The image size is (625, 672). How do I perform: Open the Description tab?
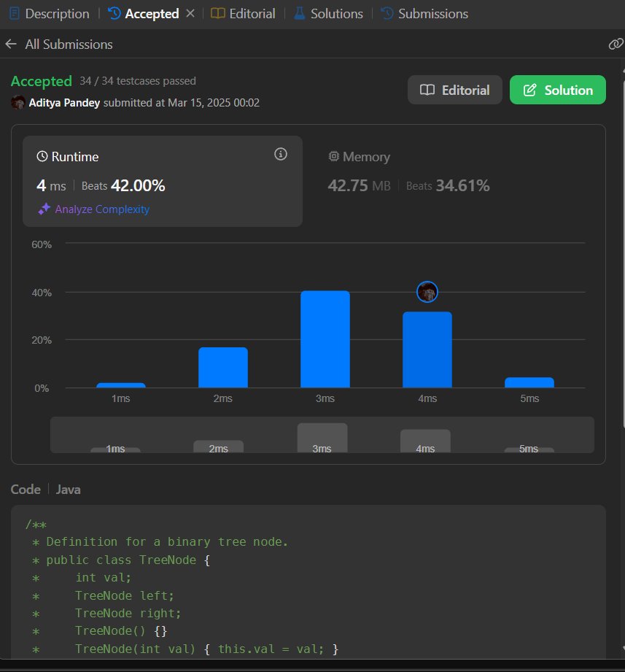(50, 14)
